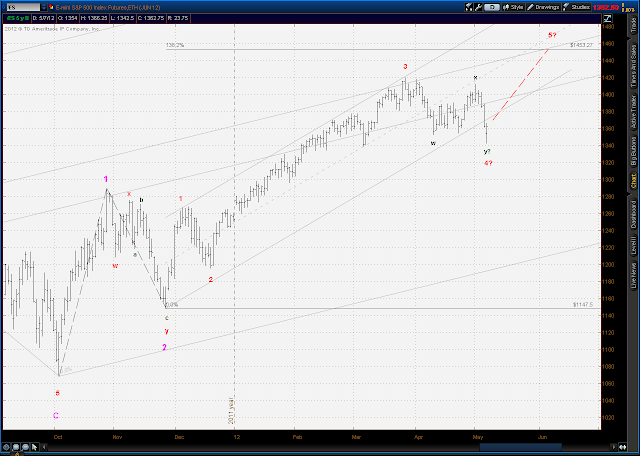Viewport: 640px width, 456px height.
Task: Click the E-mini S&P 500 Futures title
Action: (109, 7)
